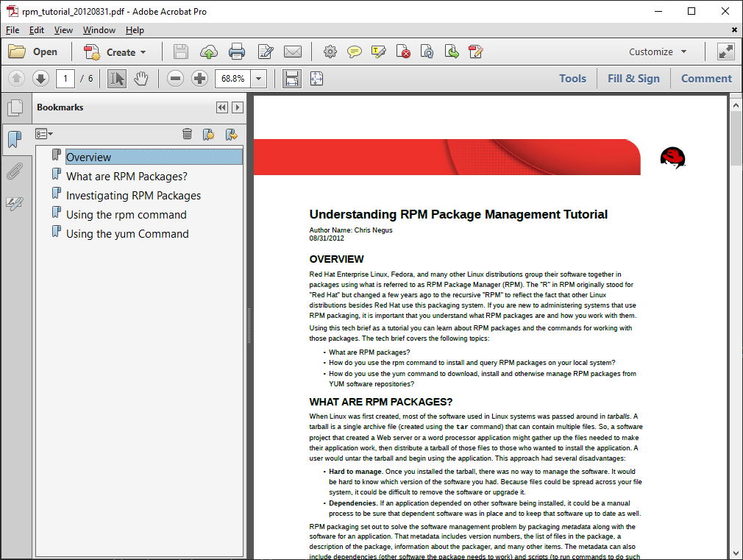Show the Page Thumbnails panel
Screen dimensions: 743x560
[15, 107]
